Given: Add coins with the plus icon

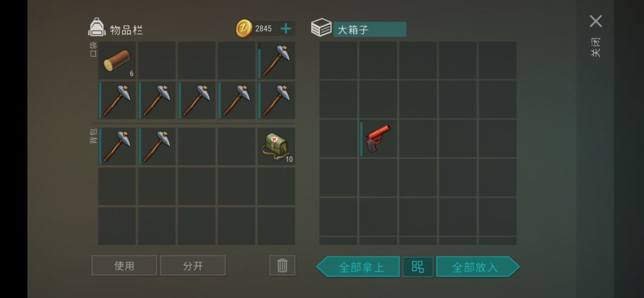Looking at the screenshot, I should 286,29.
